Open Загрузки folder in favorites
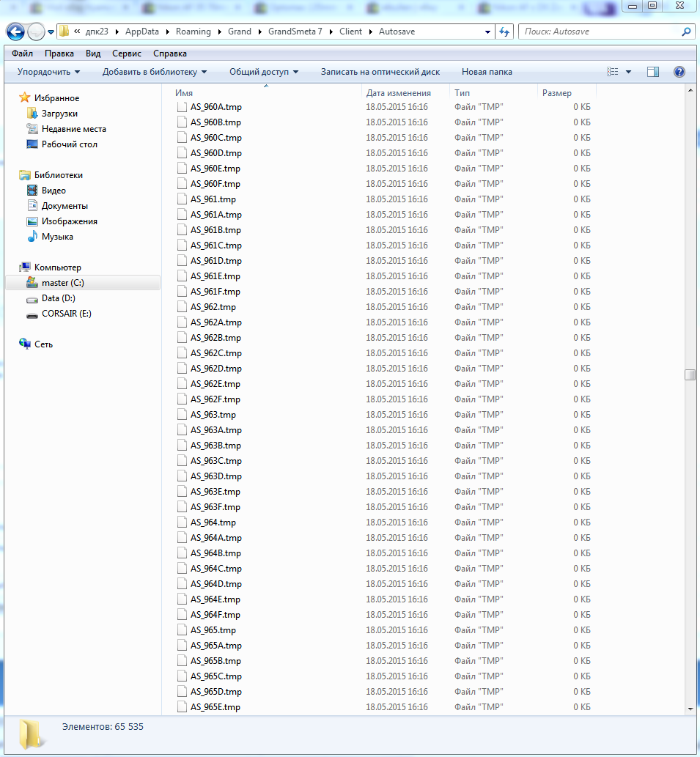 click(59, 114)
